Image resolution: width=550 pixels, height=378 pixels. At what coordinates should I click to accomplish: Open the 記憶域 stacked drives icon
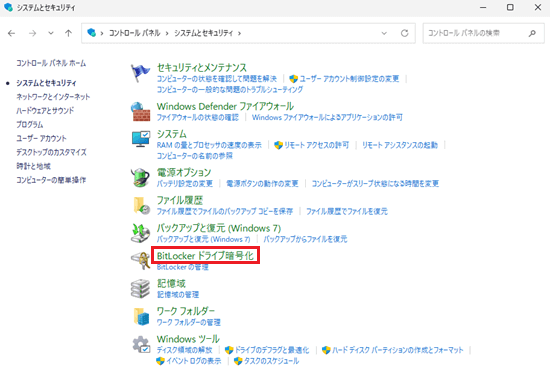[x=140, y=289]
